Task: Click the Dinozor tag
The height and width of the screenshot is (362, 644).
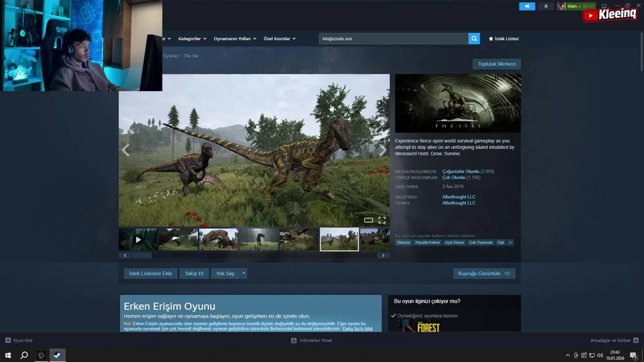Action: pyautogui.click(x=404, y=242)
